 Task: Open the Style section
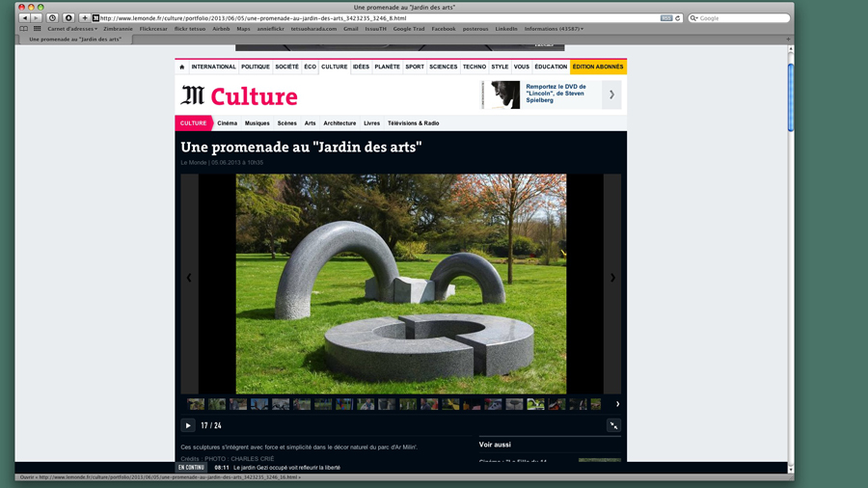tap(500, 67)
